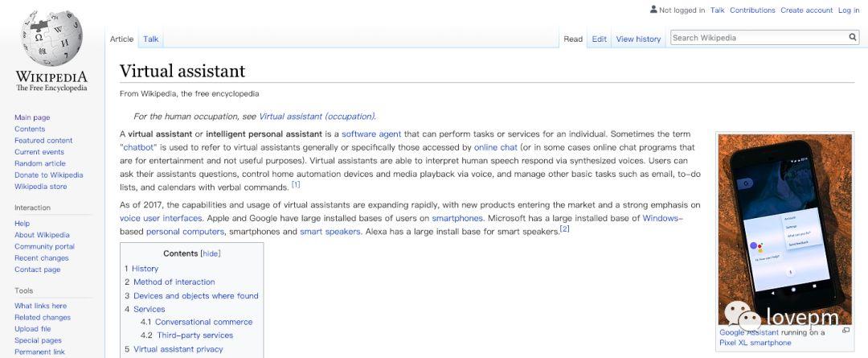868x358 pixels.
Task: Open voice user interfaces link
Action: (161, 218)
